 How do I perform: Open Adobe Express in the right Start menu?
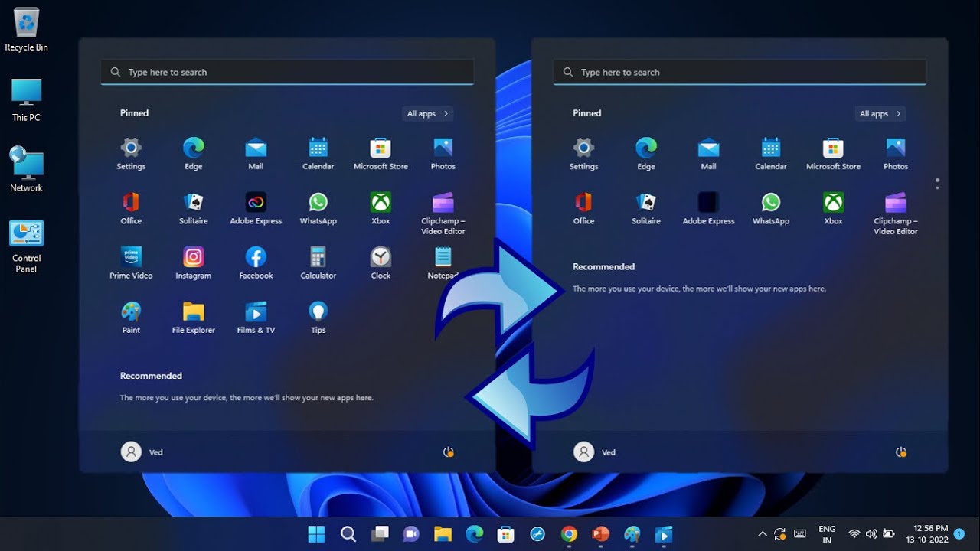tap(708, 208)
